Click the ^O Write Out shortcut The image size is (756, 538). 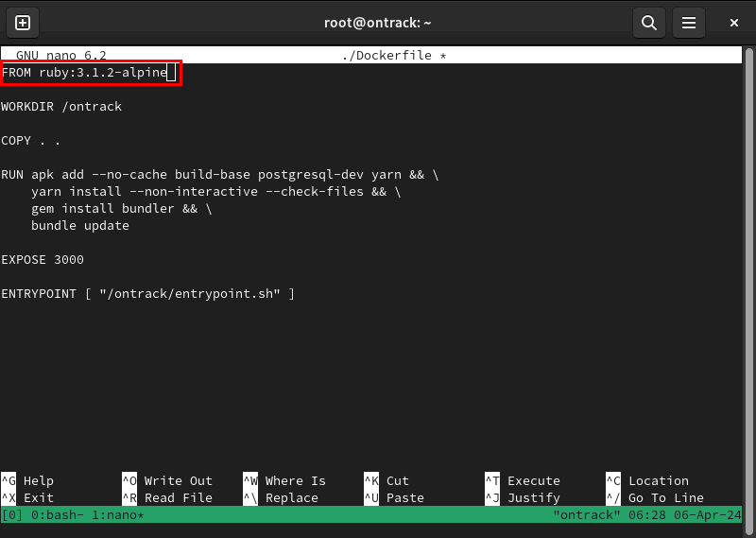click(167, 481)
